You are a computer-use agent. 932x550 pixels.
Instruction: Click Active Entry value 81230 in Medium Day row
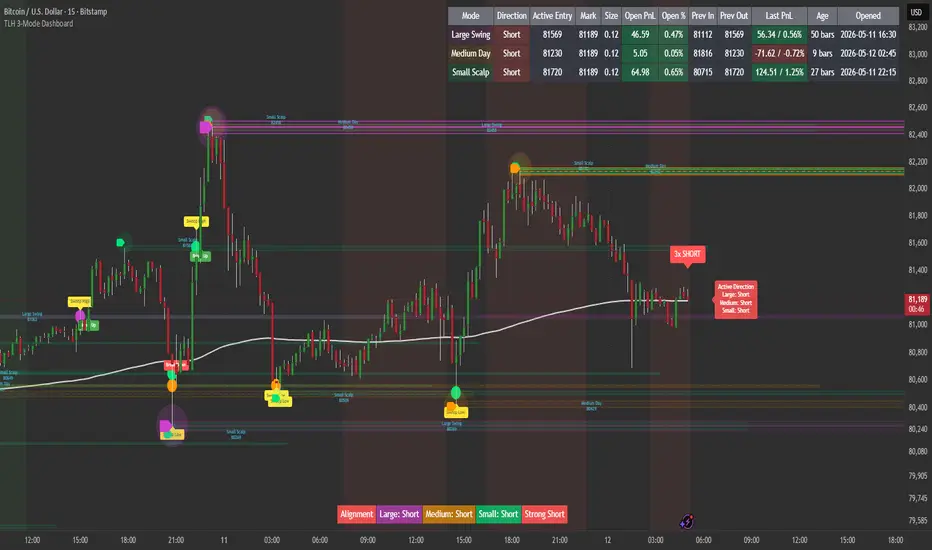click(x=552, y=54)
